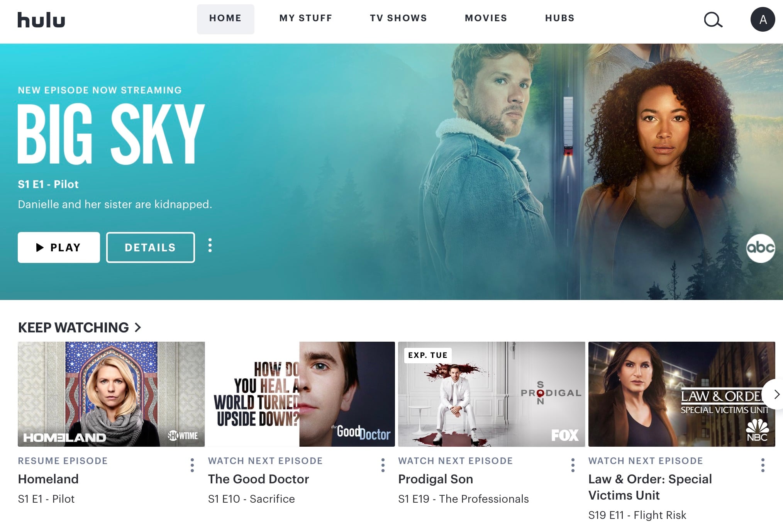783x532 pixels.
Task: Open the three-dot menu for Law & Order SVU
Action: [x=763, y=465]
